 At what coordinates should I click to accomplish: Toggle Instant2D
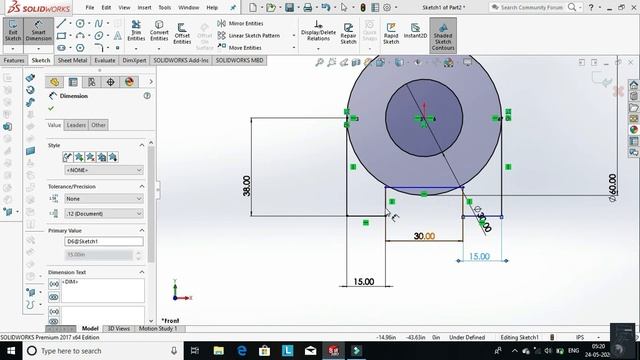[415, 31]
